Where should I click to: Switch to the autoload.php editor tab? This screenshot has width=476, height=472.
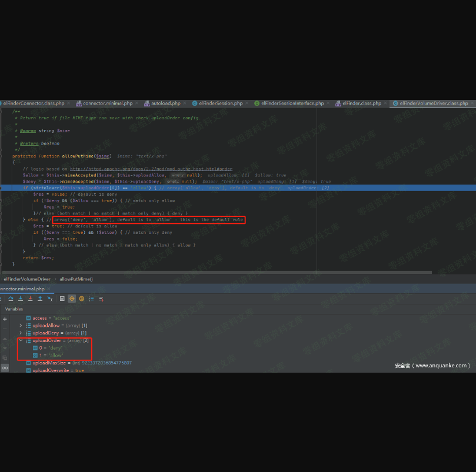165,103
